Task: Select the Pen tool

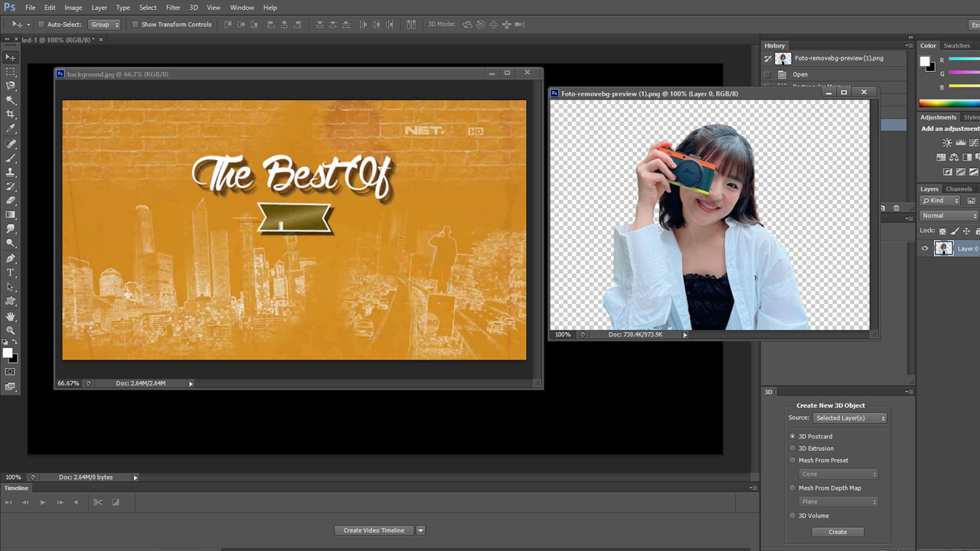Action: click(10, 259)
